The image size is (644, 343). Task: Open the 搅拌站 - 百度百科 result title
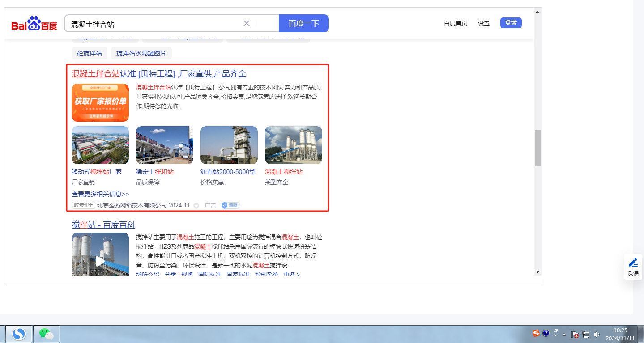(x=103, y=224)
